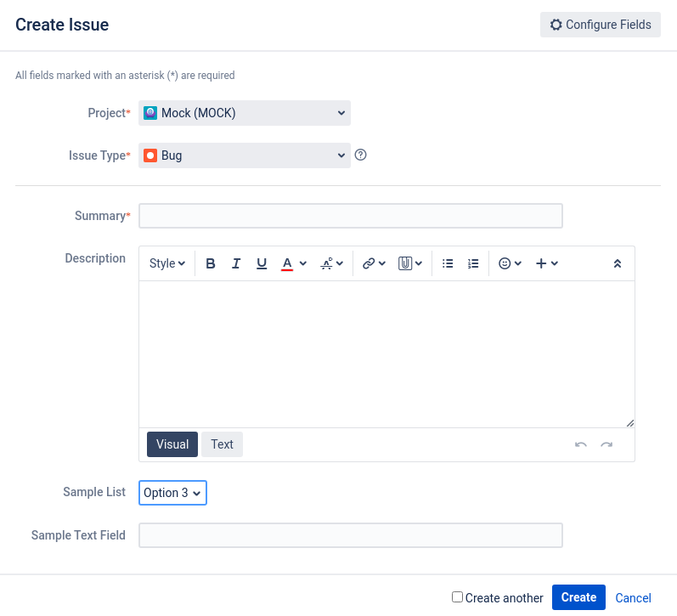Click the plus insert-other icon
This screenshot has width=677, height=616.
coord(541,263)
